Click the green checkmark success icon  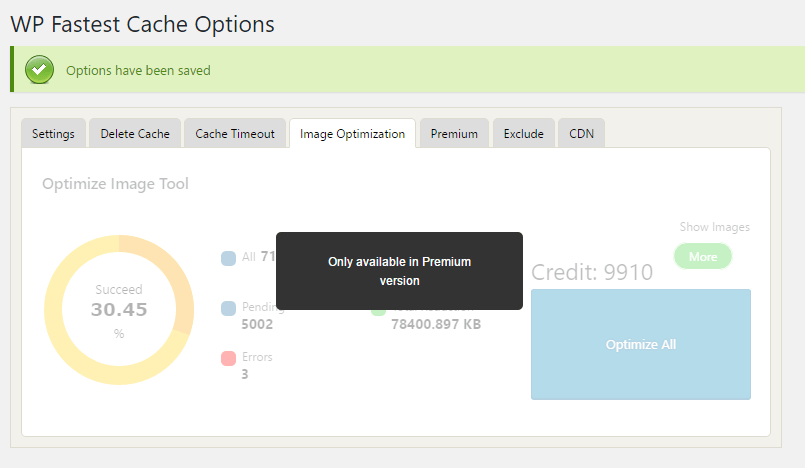point(40,70)
